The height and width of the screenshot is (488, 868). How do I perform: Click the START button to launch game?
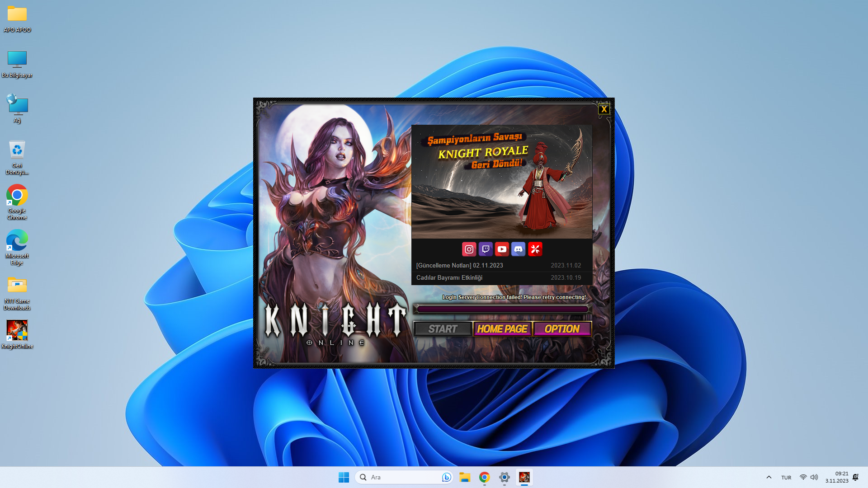442,328
